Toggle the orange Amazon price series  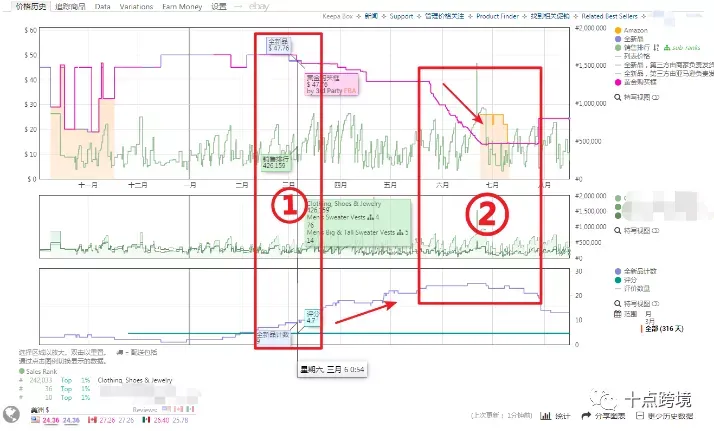[618, 30]
